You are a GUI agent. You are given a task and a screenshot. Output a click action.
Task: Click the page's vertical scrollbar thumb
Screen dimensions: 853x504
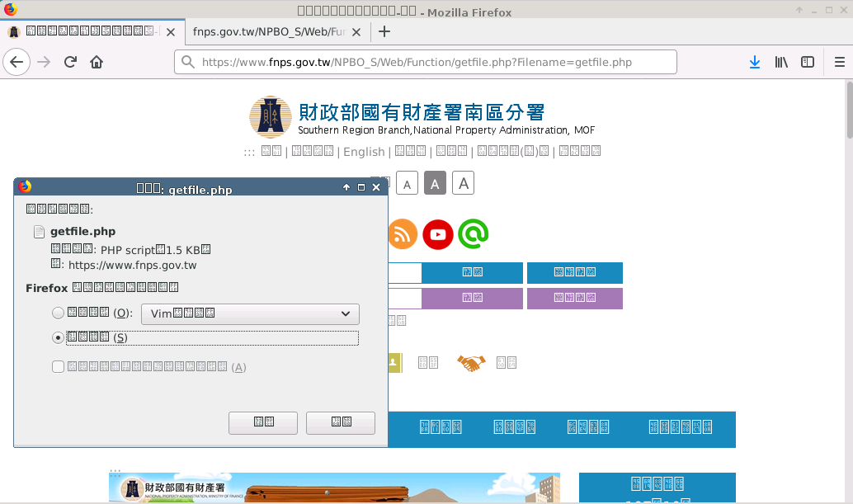click(849, 109)
